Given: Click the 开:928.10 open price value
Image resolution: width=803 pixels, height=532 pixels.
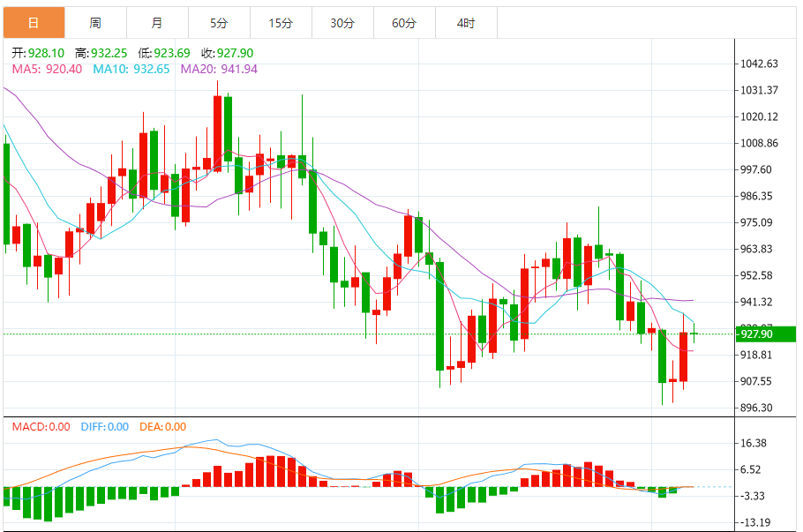Looking at the screenshot, I should click(x=39, y=53).
